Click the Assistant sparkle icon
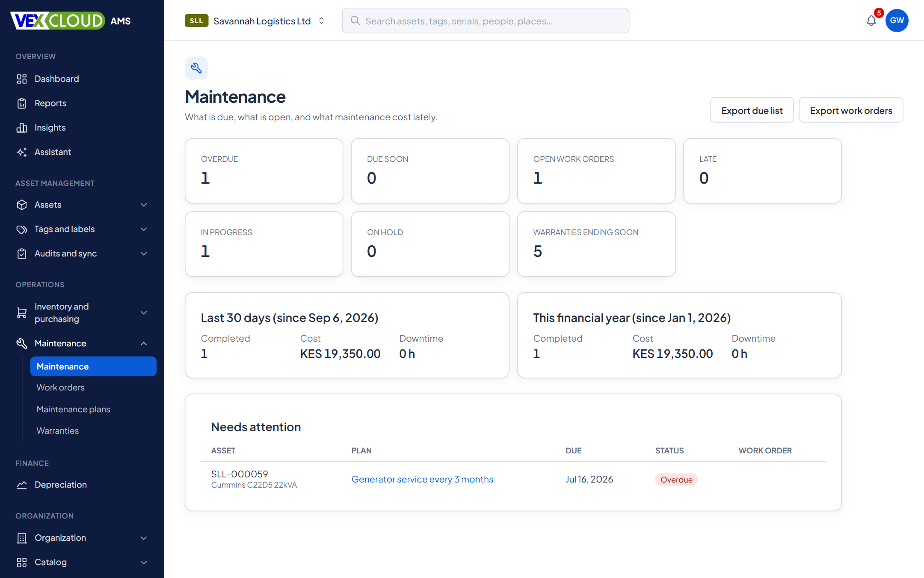This screenshot has height=578, width=924. pos(22,152)
